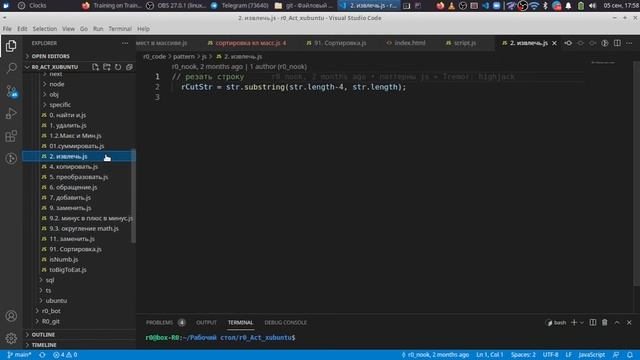Switch to PROBLEMS panel tab
640x360 pixels.
click(159, 322)
